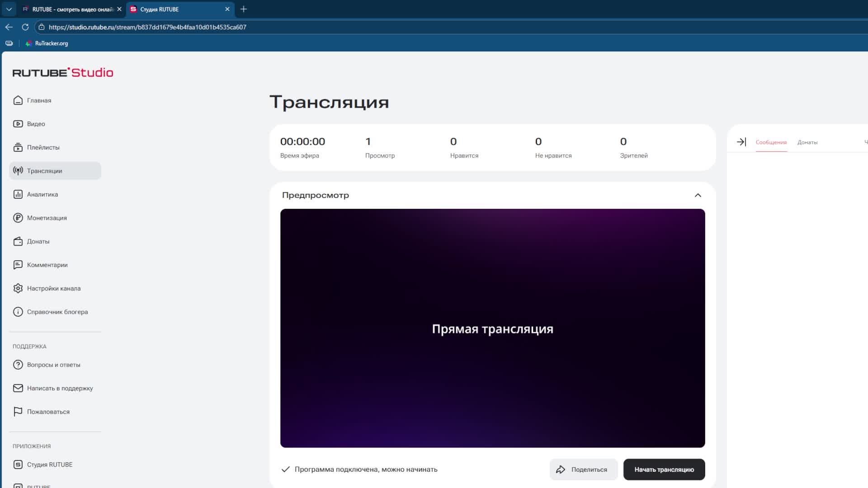Viewport: 868px width, 488px height.
Task: Click the Поделиться share button
Action: 584,469
